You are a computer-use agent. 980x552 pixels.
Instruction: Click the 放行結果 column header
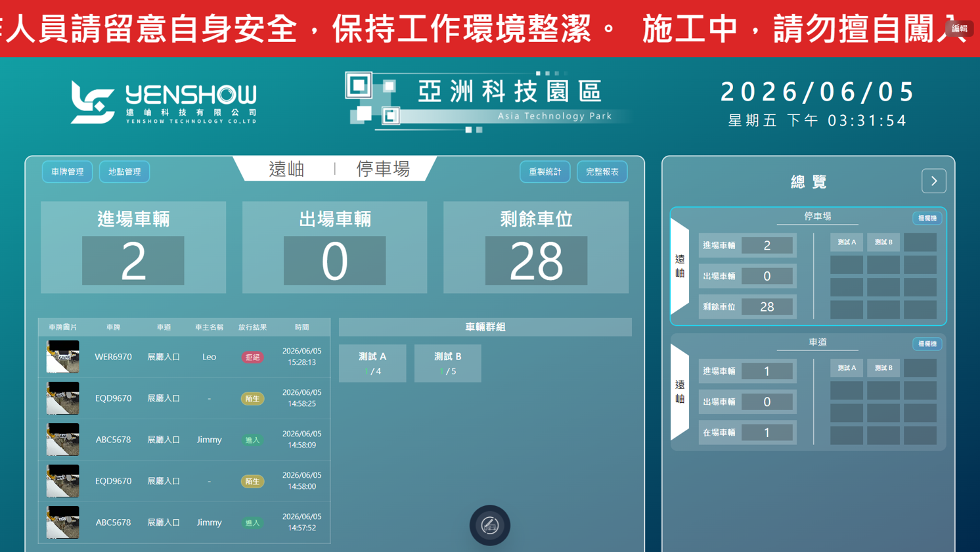pos(252,327)
